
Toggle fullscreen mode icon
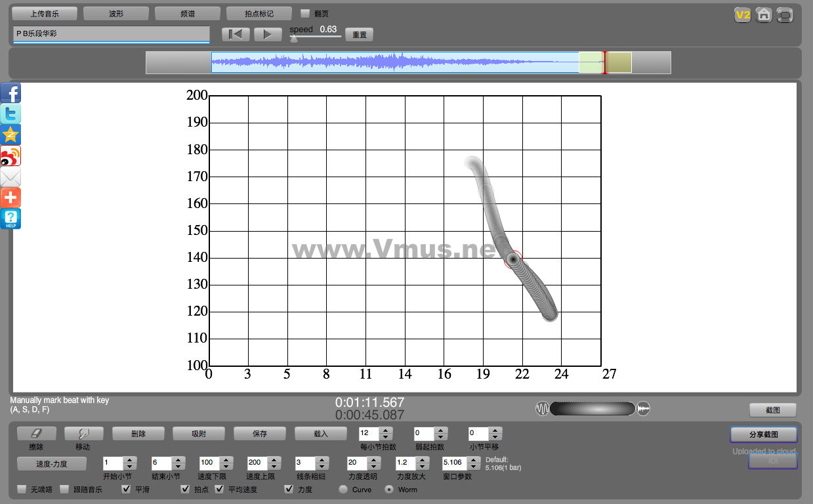784,15
